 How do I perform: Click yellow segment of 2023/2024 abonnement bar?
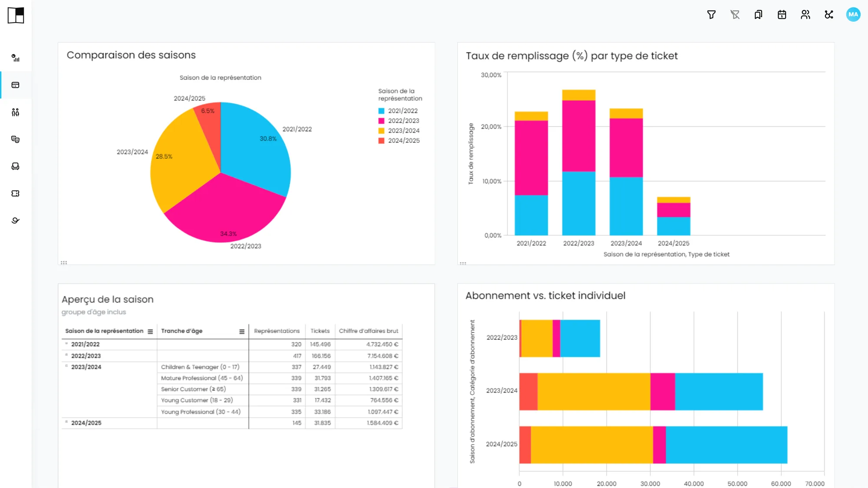point(594,392)
